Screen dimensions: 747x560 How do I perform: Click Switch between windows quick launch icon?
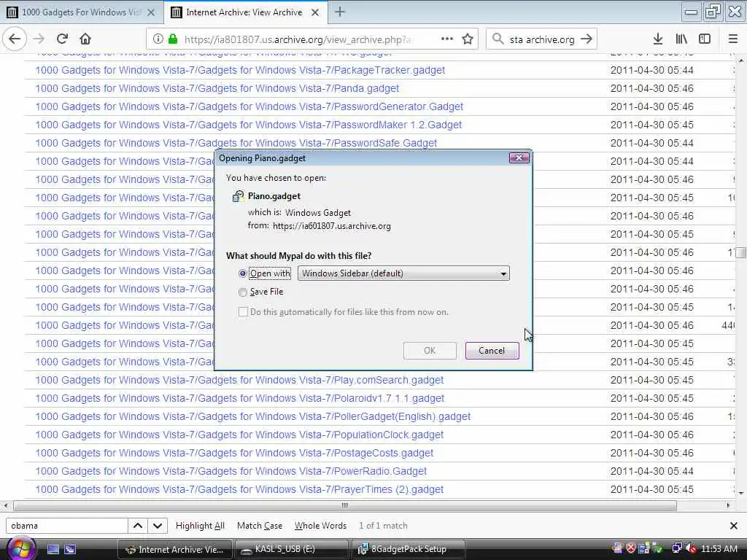point(70,549)
